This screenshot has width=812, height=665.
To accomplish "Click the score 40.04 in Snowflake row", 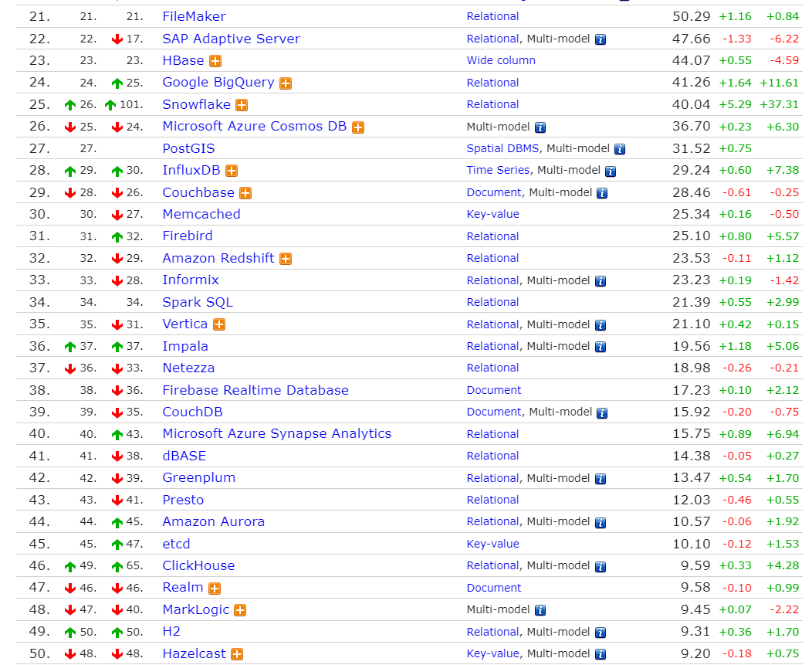I will pyautogui.click(x=692, y=105).
